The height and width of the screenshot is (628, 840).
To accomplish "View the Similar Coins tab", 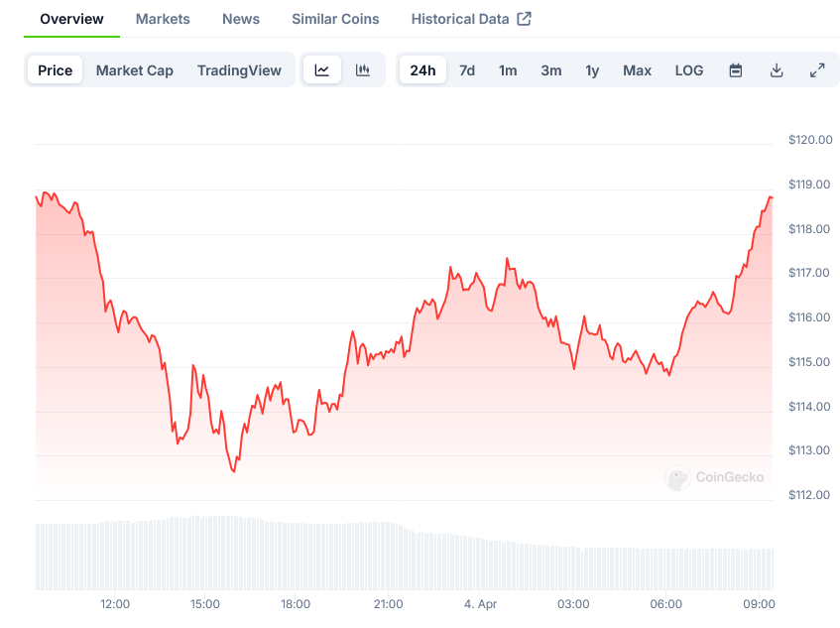I will click(334, 18).
